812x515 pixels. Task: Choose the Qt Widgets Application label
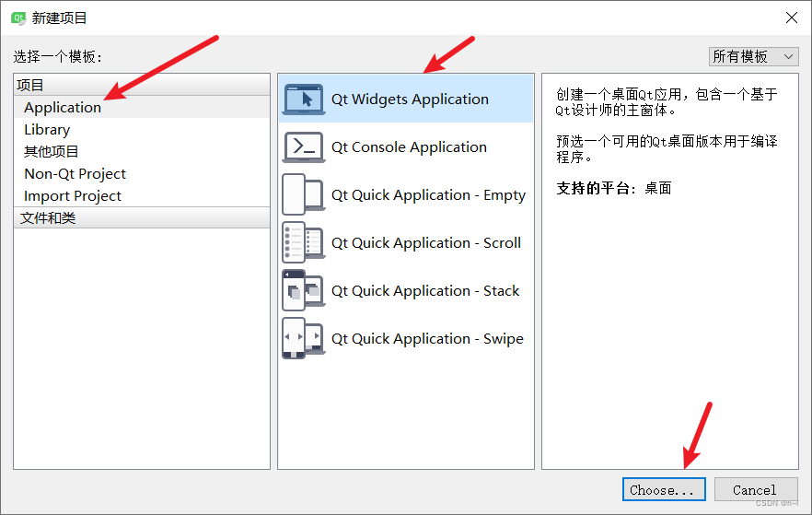click(410, 99)
